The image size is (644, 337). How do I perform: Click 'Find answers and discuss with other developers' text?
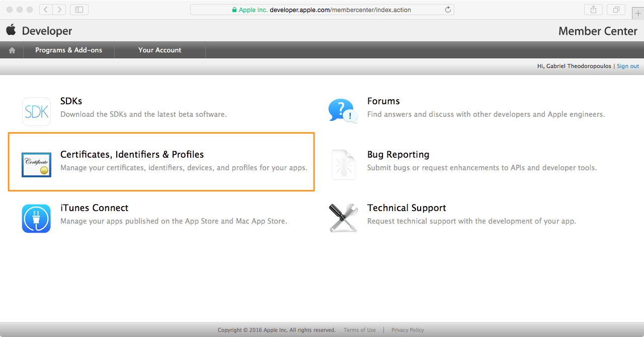click(486, 114)
